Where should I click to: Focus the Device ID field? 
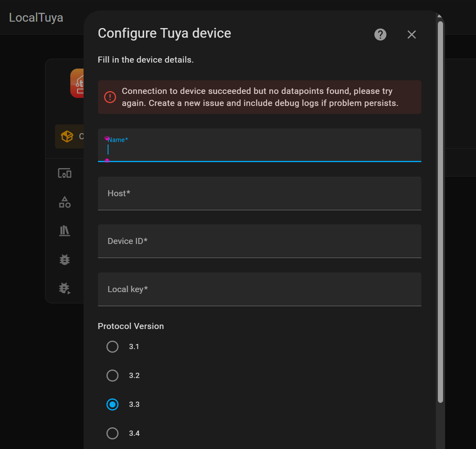(x=259, y=241)
